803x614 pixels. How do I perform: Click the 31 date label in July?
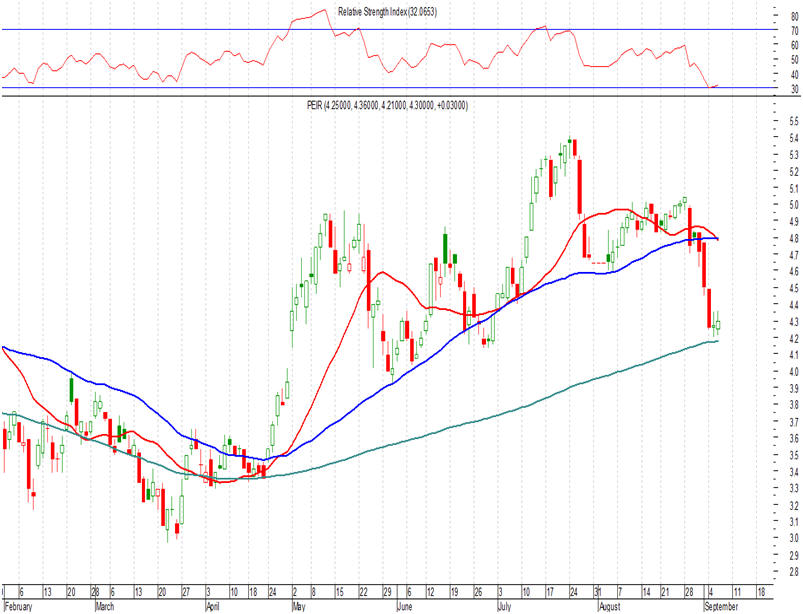coord(598,592)
